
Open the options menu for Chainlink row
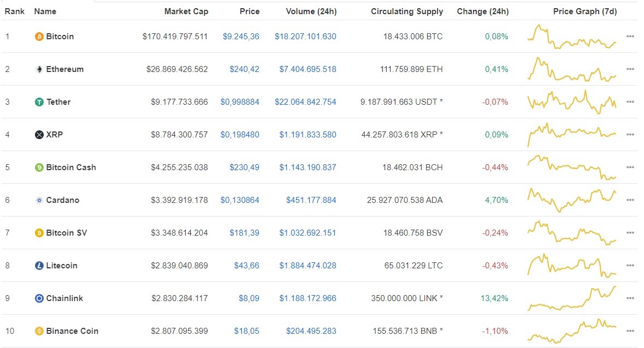click(x=630, y=298)
